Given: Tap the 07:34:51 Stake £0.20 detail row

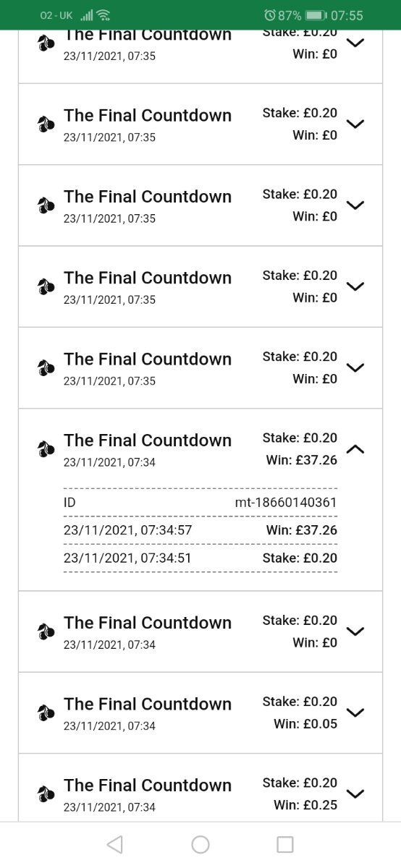Looking at the screenshot, I should 200,558.
